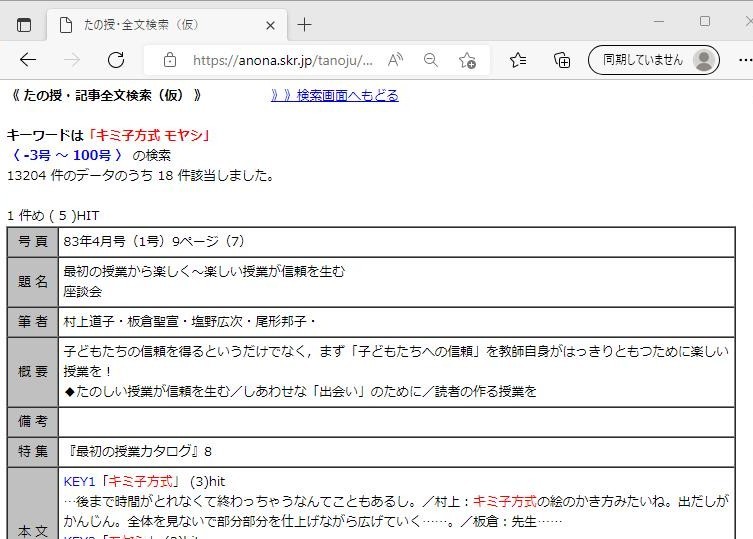Open Settings and more menu
The image size is (753, 539).
pos(742,60)
